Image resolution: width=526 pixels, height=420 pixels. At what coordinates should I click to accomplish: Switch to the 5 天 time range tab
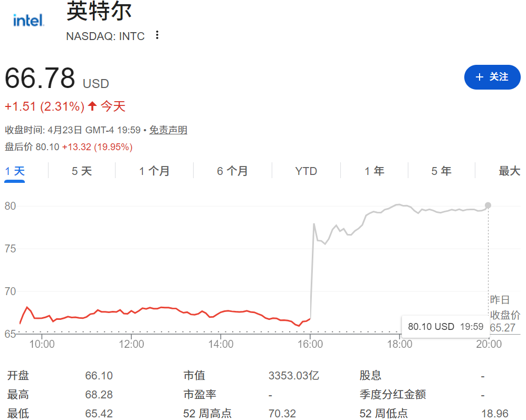[81, 171]
